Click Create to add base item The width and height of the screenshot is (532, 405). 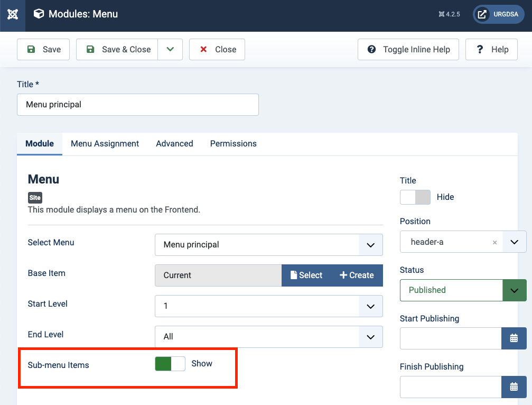coord(357,275)
